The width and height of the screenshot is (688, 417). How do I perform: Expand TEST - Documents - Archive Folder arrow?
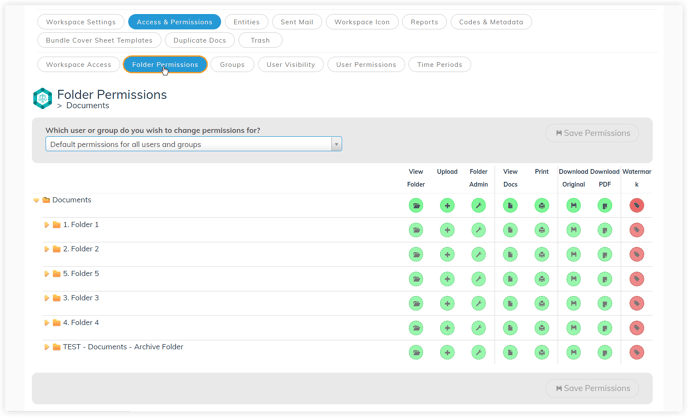(47, 347)
